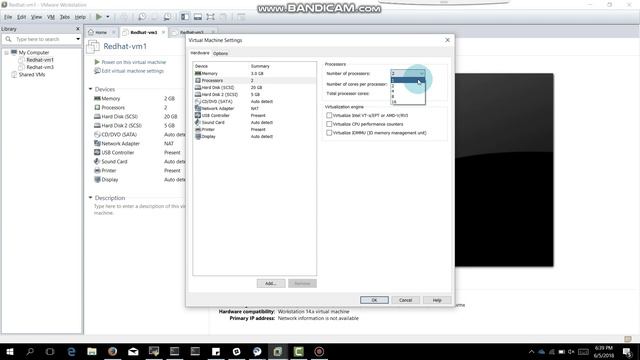Select Shared VMs in the Library tree
Screen dimensions: 640x360
(x=31, y=75)
